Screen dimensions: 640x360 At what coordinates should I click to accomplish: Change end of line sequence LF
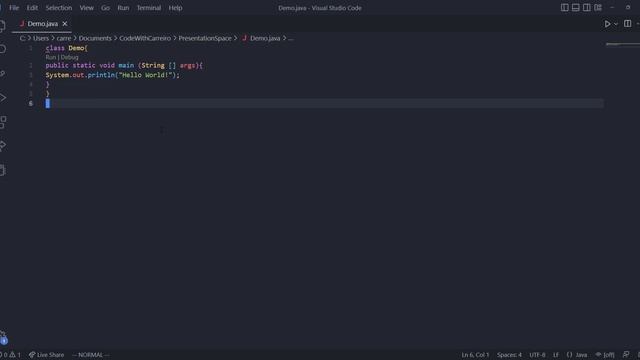pos(556,355)
